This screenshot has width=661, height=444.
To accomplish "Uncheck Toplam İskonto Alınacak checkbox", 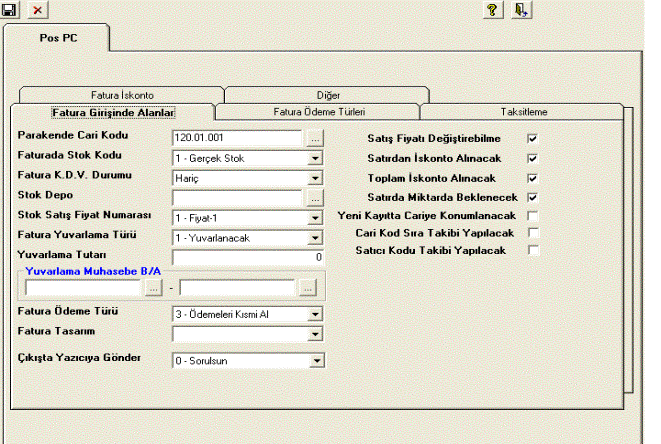I will (532, 178).
